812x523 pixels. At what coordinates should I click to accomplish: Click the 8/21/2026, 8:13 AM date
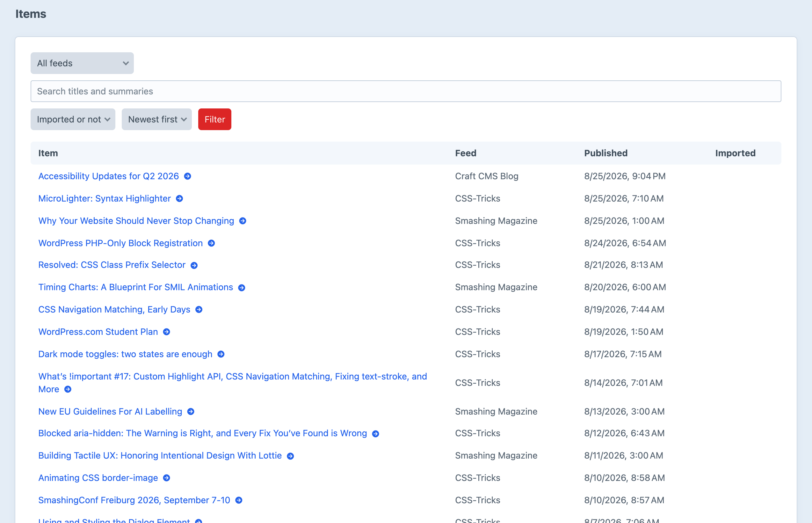(624, 265)
